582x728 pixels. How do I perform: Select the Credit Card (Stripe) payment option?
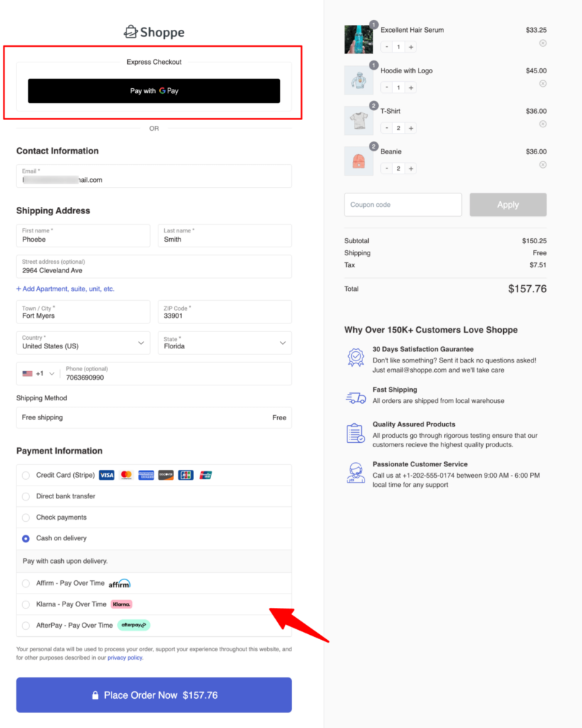click(25, 475)
